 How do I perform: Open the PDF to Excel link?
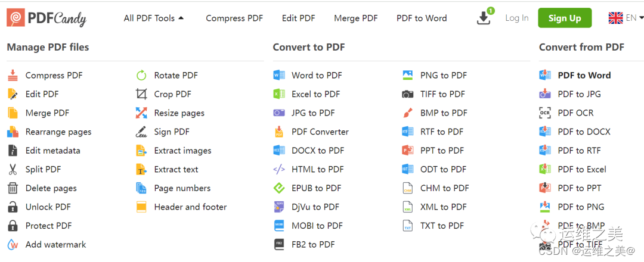click(582, 170)
